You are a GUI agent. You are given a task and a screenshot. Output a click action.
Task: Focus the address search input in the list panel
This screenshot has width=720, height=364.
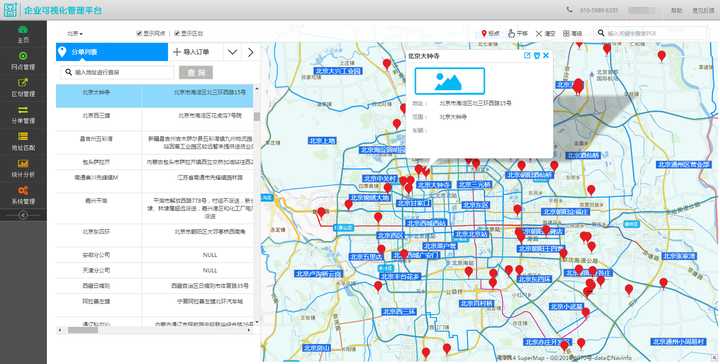pyautogui.click(x=117, y=73)
